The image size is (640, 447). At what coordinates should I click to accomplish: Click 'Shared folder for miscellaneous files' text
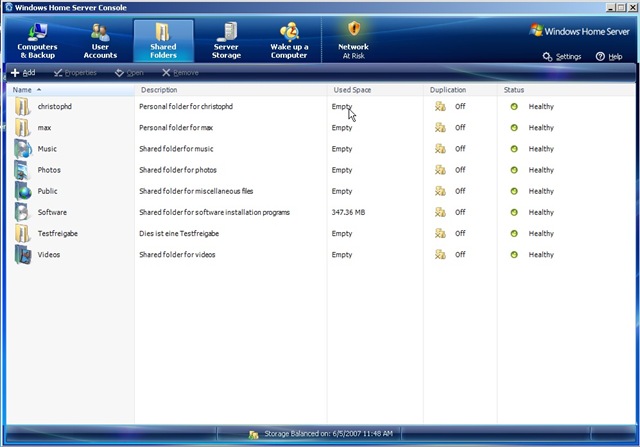tap(196, 191)
